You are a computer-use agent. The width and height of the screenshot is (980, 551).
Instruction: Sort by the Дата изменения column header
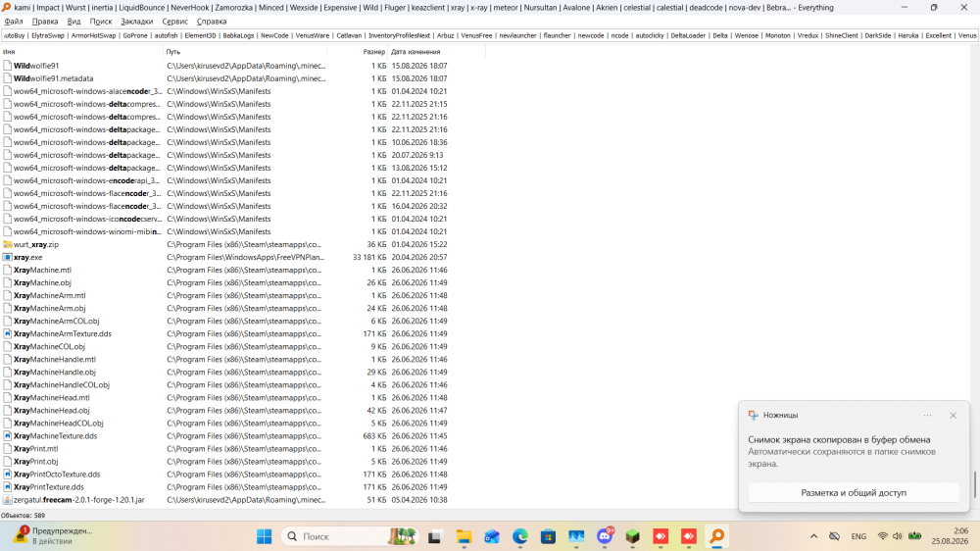(x=436, y=52)
